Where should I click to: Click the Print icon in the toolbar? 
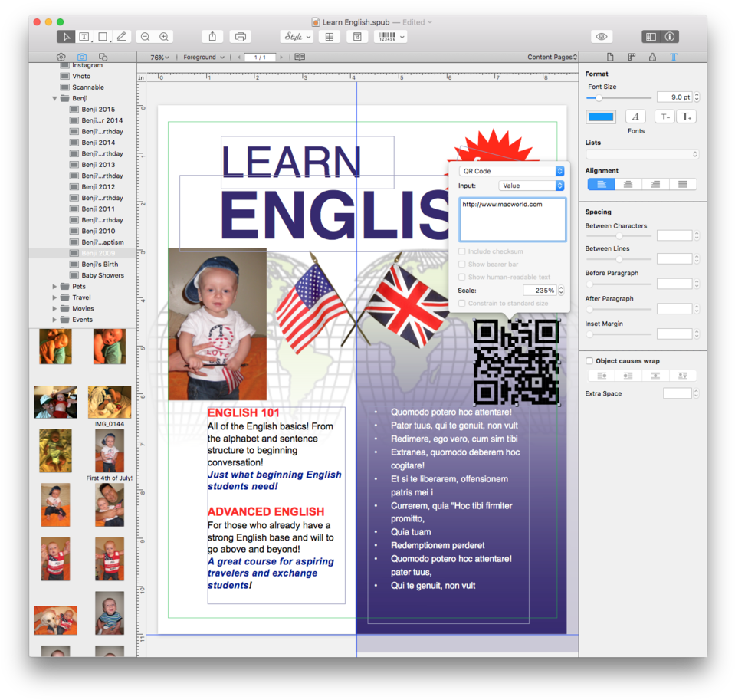[x=241, y=37]
